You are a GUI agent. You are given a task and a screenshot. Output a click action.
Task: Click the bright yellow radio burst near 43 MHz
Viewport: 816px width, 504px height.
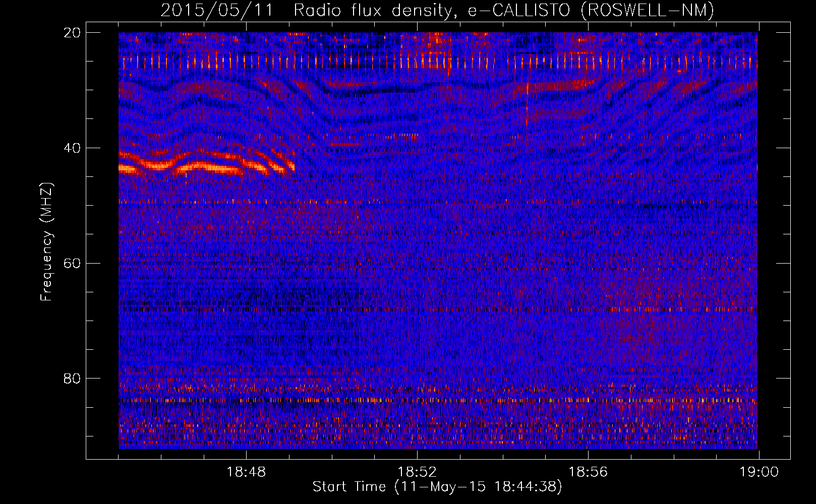pyautogui.click(x=207, y=164)
